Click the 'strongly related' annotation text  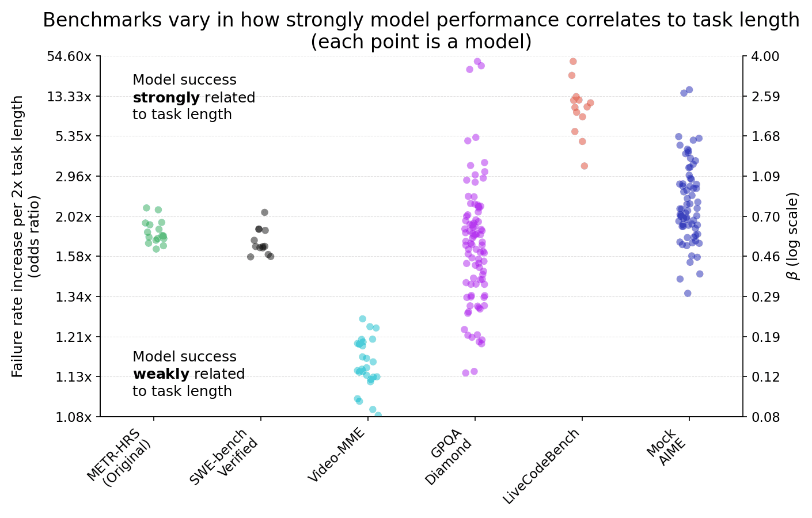click(x=194, y=97)
